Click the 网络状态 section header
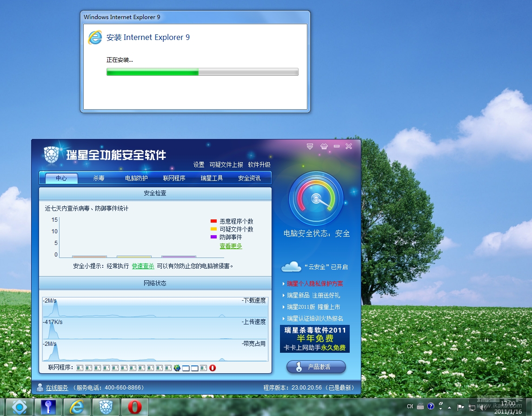Image resolution: width=532 pixels, height=416 pixels. (155, 283)
